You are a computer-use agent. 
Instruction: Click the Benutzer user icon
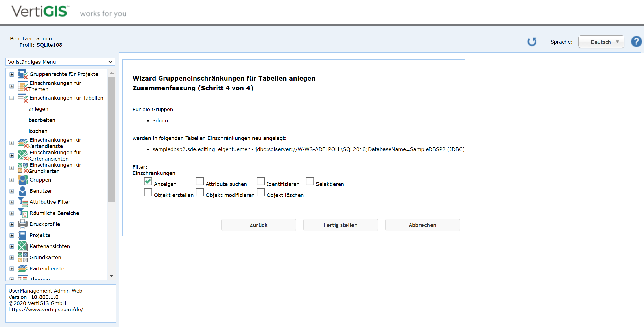point(22,191)
